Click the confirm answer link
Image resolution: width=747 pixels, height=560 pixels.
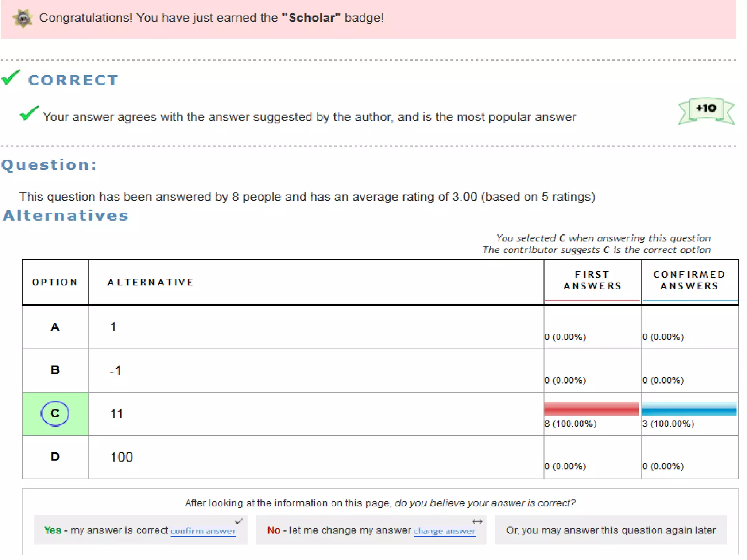[x=203, y=531]
